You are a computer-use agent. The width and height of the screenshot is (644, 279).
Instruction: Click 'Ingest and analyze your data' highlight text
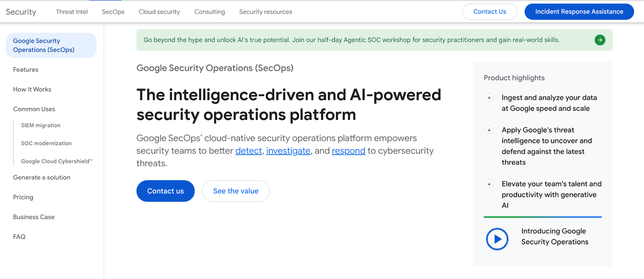point(549,103)
